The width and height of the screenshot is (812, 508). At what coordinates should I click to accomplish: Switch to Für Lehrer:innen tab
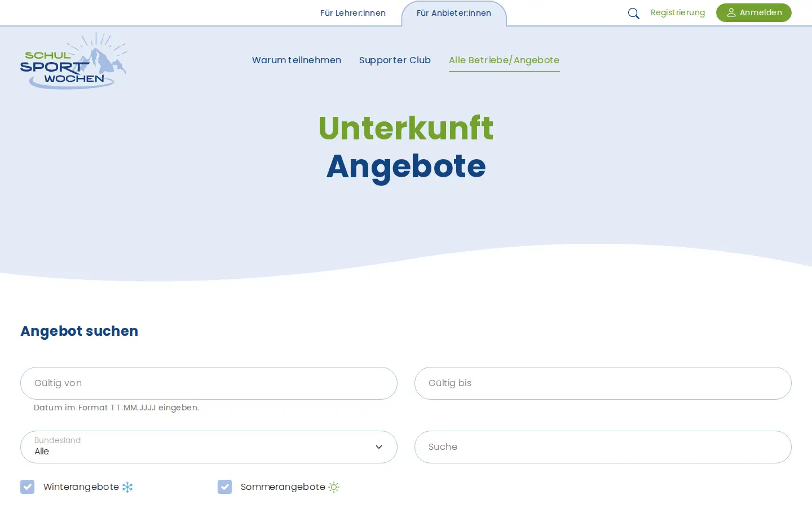353,13
